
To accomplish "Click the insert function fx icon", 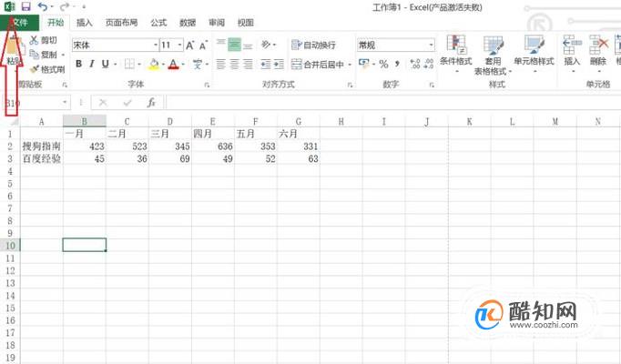I will [x=151, y=103].
